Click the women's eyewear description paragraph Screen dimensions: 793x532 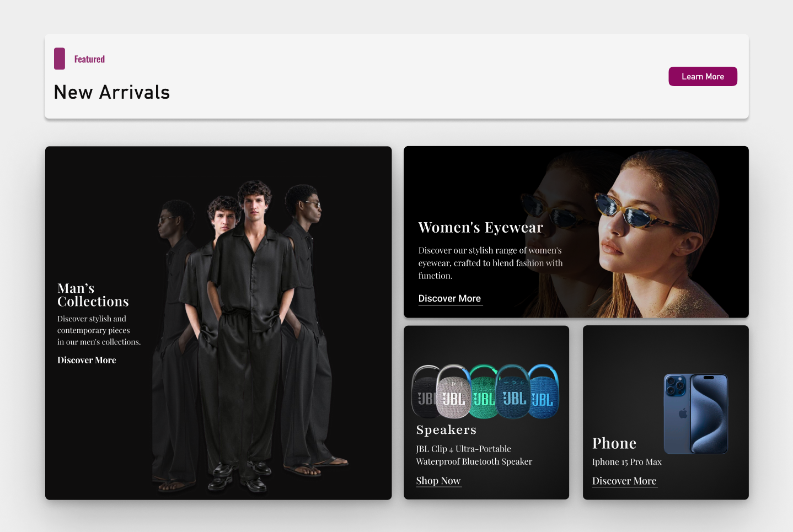pos(491,263)
